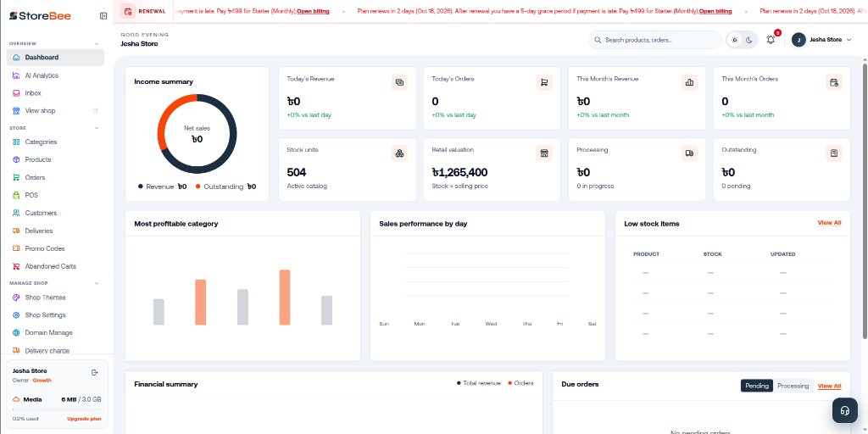The image size is (868, 434).
Task: Go to the Orders page
Action: (55, 178)
